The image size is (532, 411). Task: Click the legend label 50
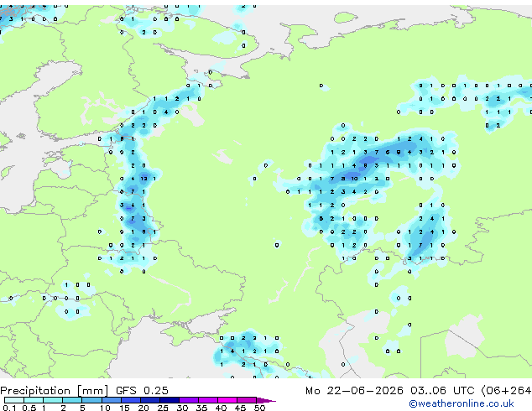click(x=259, y=408)
